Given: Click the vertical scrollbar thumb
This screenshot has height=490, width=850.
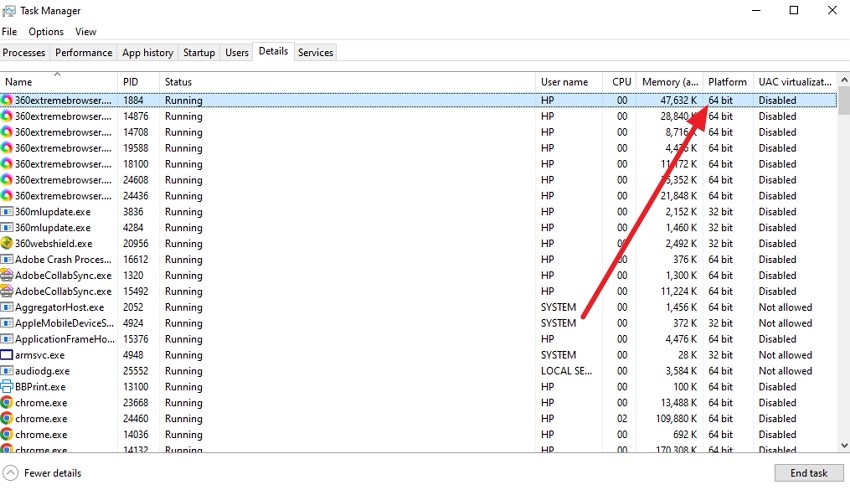Looking at the screenshot, I should pyautogui.click(x=844, y=100).
